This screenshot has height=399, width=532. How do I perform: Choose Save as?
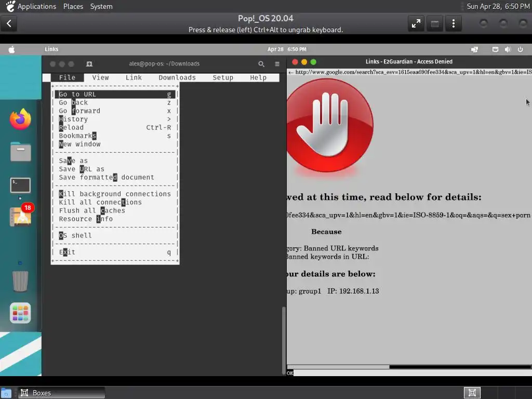tap(115, 161)
